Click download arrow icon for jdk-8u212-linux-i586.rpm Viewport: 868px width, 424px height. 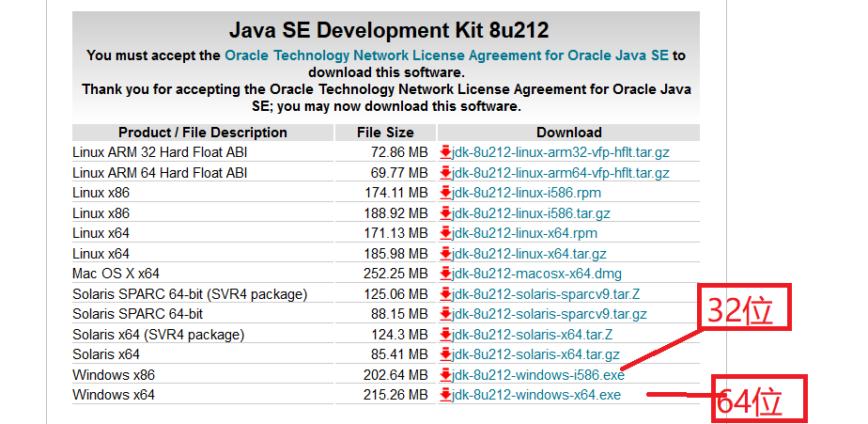[445, 193]
